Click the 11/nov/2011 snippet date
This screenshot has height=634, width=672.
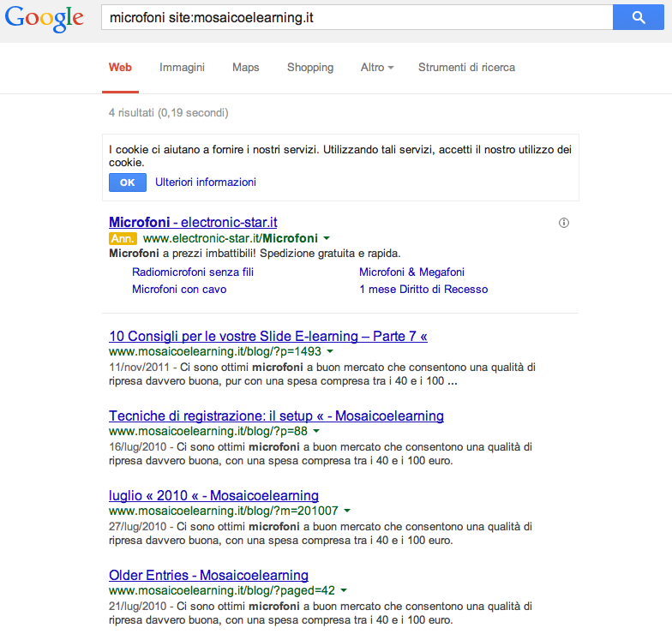pyautogui.click(x=139, y=367)
